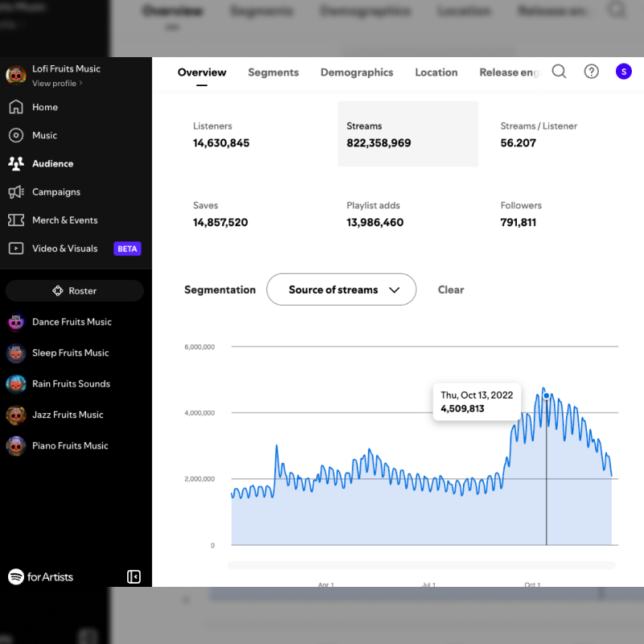
Task: Click the Campaigns megaphone icon
Action: coord(16,192)
